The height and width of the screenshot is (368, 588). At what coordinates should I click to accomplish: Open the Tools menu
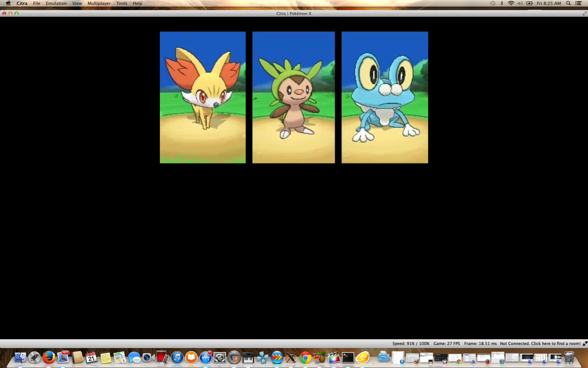[121, 4]
